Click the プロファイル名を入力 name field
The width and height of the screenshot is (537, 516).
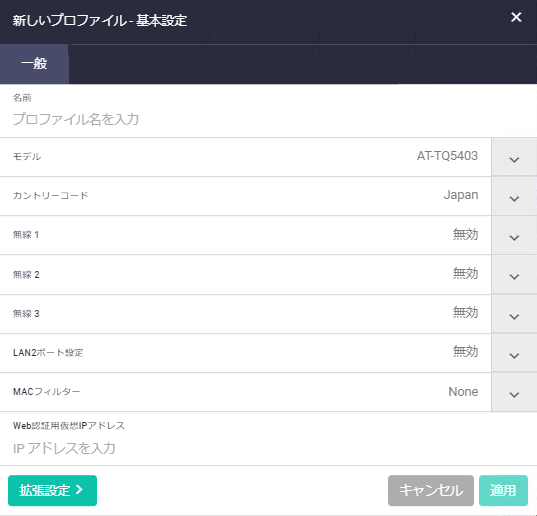tap(268, 119)
